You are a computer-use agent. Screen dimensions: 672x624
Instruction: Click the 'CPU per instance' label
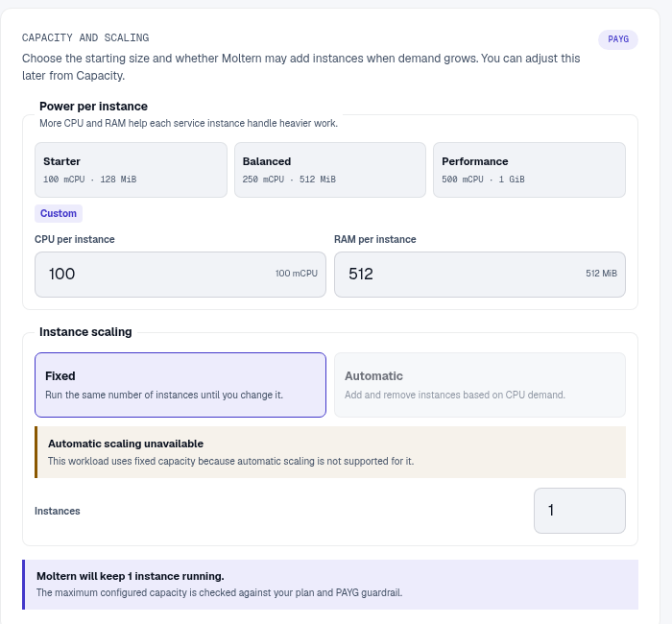click(75, 239)
